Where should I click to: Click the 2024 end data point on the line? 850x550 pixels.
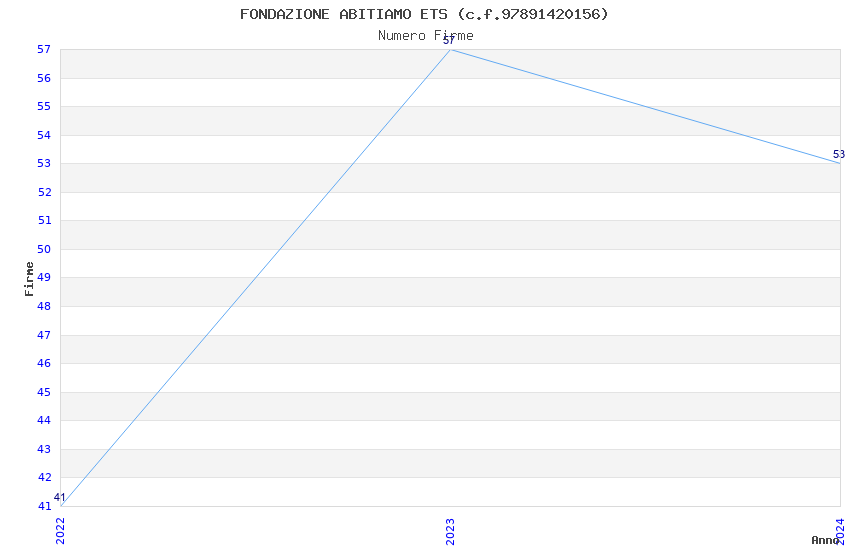coord(840,163)
